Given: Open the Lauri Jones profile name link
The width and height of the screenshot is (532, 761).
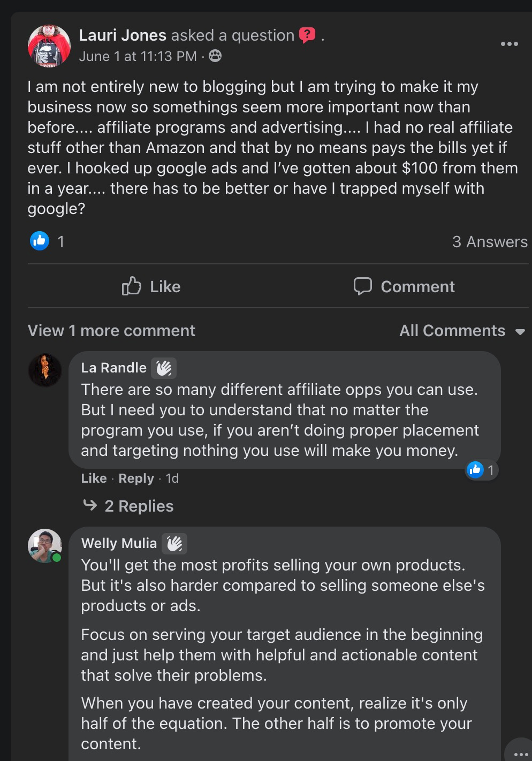Looking at the screenshot, I should (123, 35).
